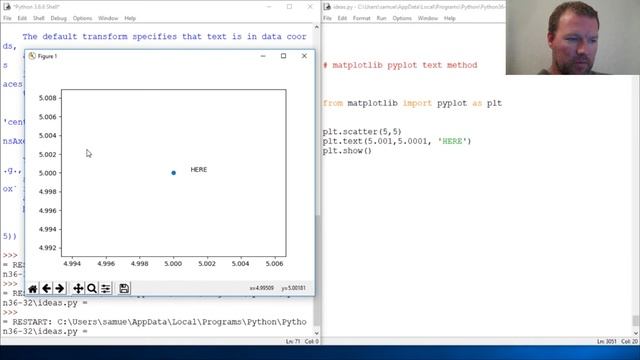Click the matplotlib comment line in editor
This screenshot has height=360, width=640.
click(400, 65)
